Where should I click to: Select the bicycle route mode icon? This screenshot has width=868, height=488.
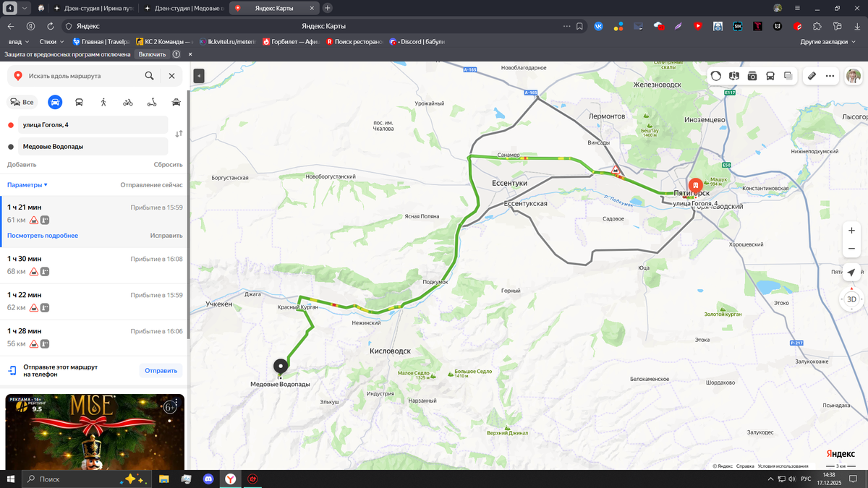tap(127, 102)
